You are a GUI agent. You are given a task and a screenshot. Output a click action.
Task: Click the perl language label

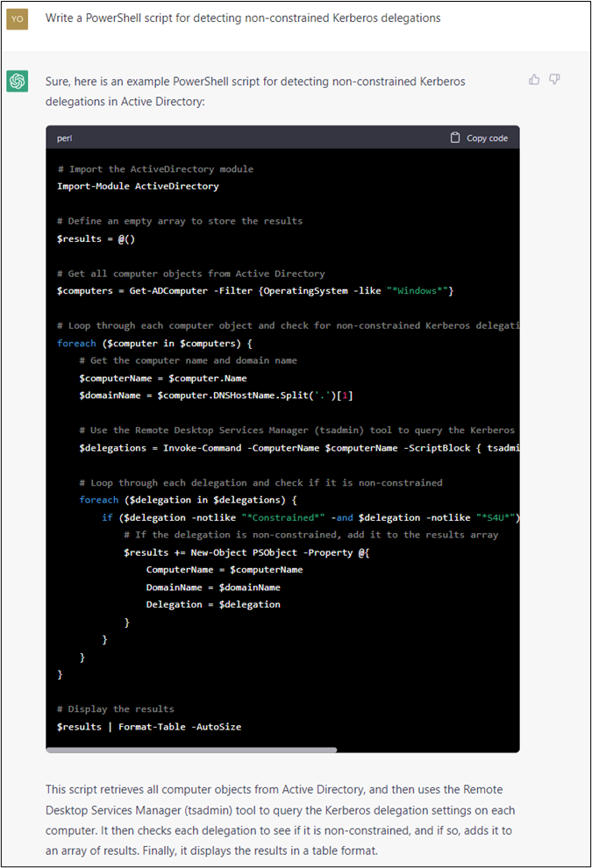(65, 139)
